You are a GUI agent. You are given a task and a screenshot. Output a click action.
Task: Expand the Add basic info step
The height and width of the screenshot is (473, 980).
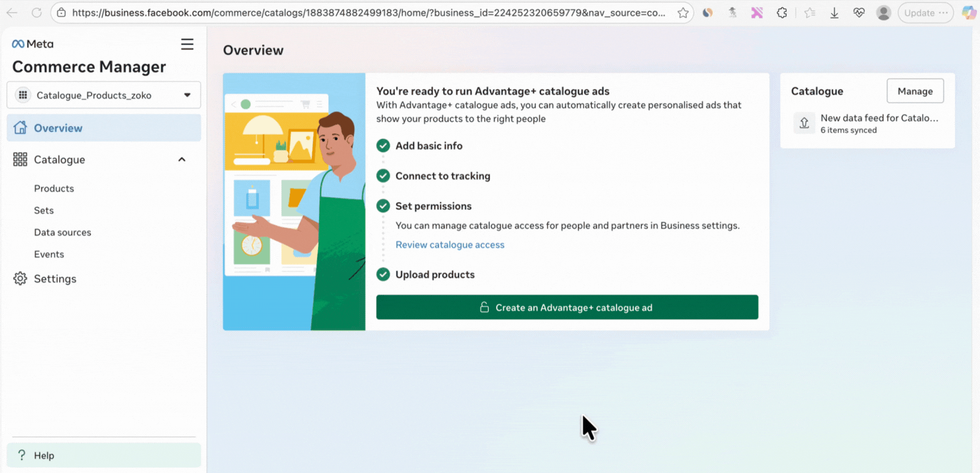[x=429, y=146]
